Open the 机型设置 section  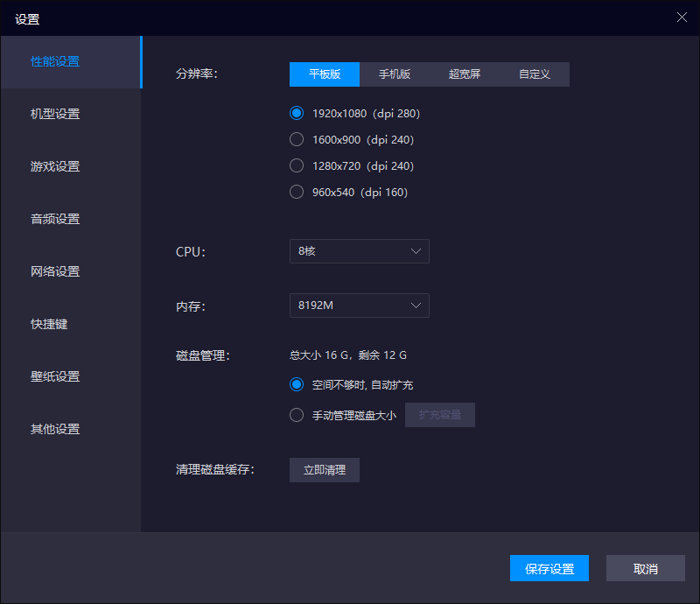point(55,114)
